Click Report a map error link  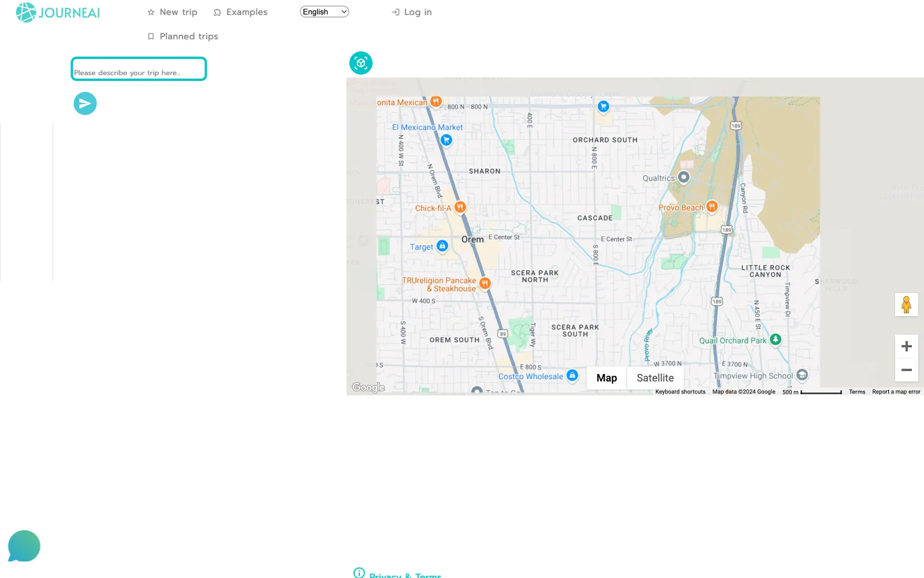(x=896, y=392)
